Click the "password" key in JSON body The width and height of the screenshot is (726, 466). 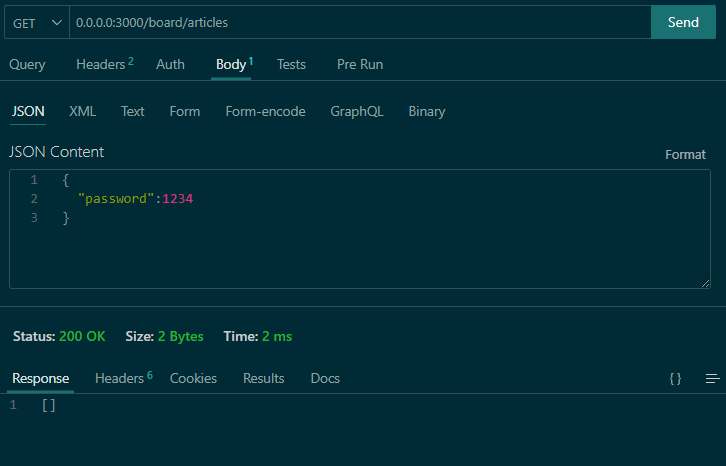pos(116,199)
